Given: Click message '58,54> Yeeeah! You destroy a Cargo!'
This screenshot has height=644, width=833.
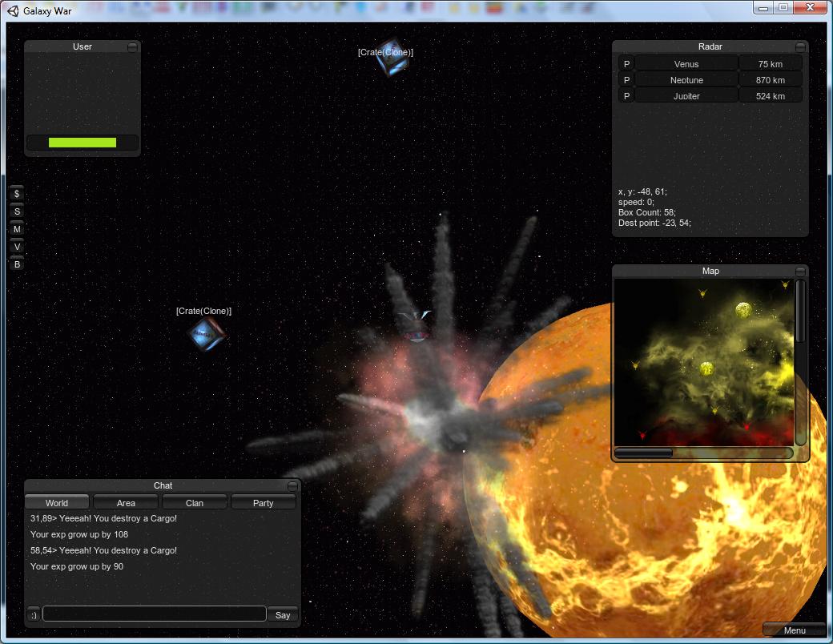Looking at the screenshot, I should (x=103, y=550).
